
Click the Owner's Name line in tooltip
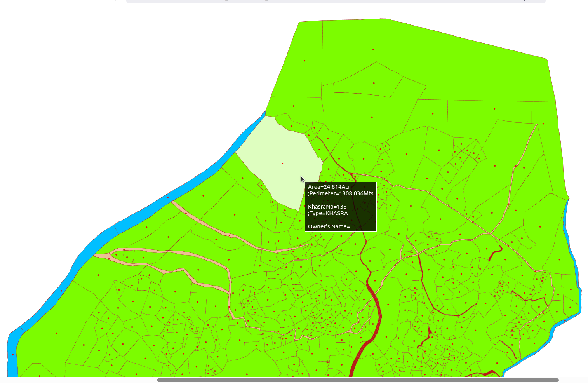click(329, 226)
